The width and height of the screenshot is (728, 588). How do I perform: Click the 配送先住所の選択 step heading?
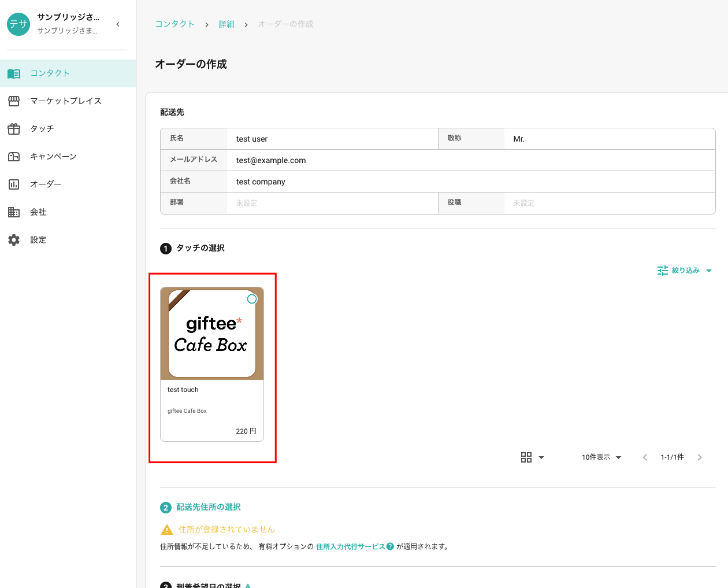(209, 507)
